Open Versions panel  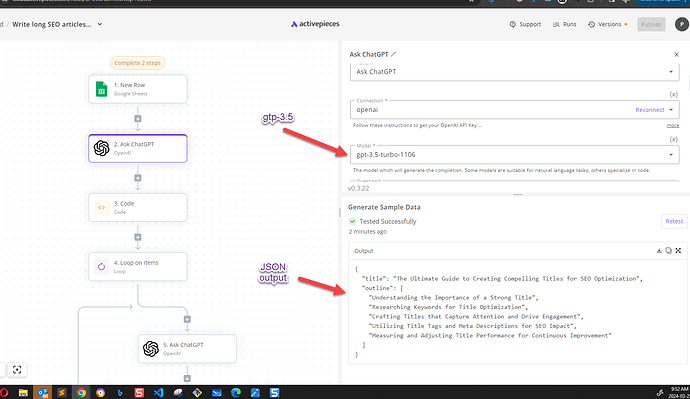click(x=606, y=24)
